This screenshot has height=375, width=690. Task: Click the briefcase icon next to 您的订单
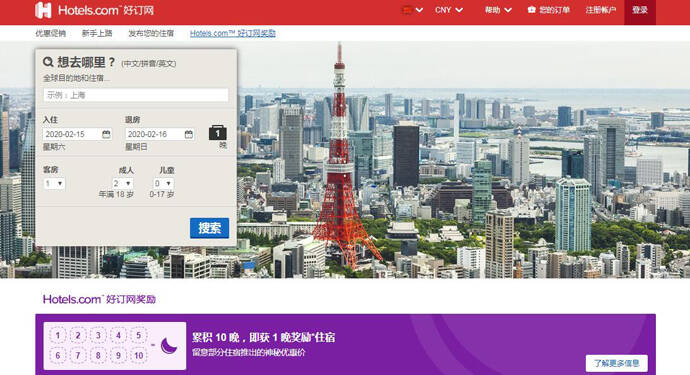tap(532, 10)
